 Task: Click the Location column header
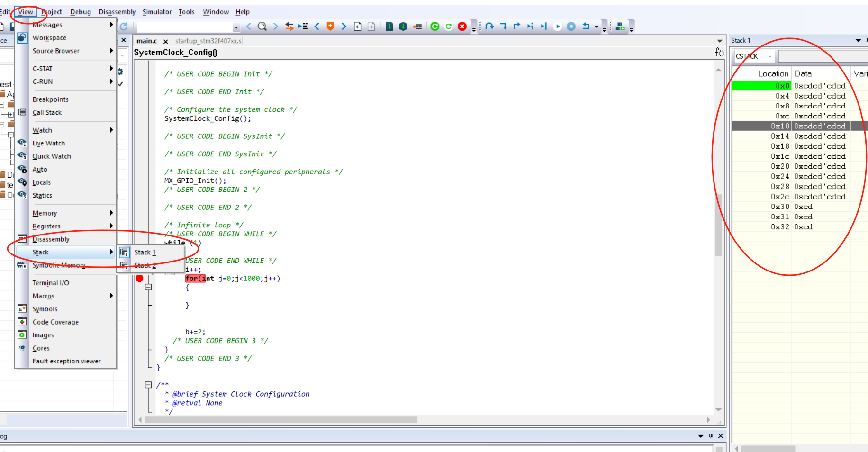coord(762,73)
